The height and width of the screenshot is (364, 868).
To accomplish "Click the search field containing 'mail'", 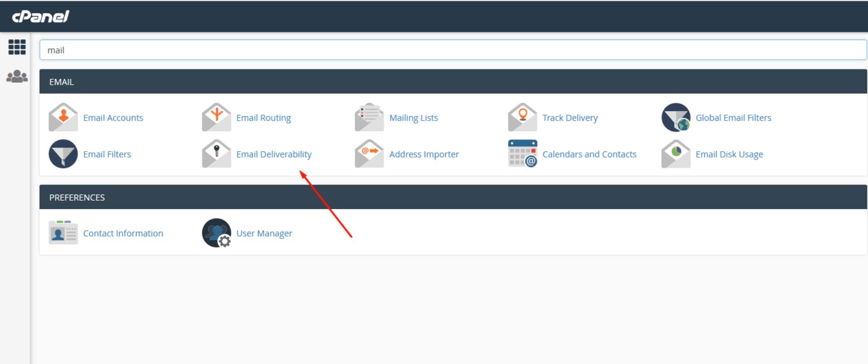I will (453, 50).
